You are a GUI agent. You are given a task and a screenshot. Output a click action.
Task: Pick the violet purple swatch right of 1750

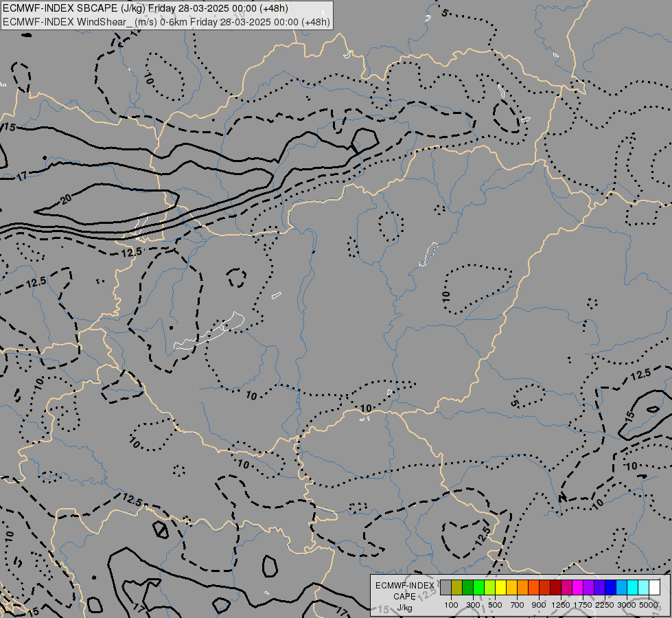click(588, 587)
